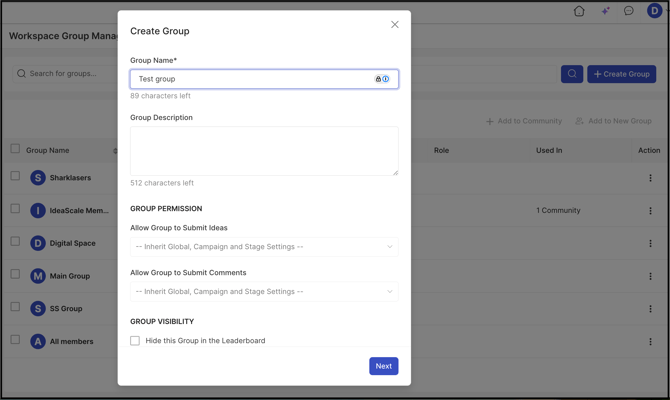
Task: Click inside the Group Description text area
Action: [264, 151]
